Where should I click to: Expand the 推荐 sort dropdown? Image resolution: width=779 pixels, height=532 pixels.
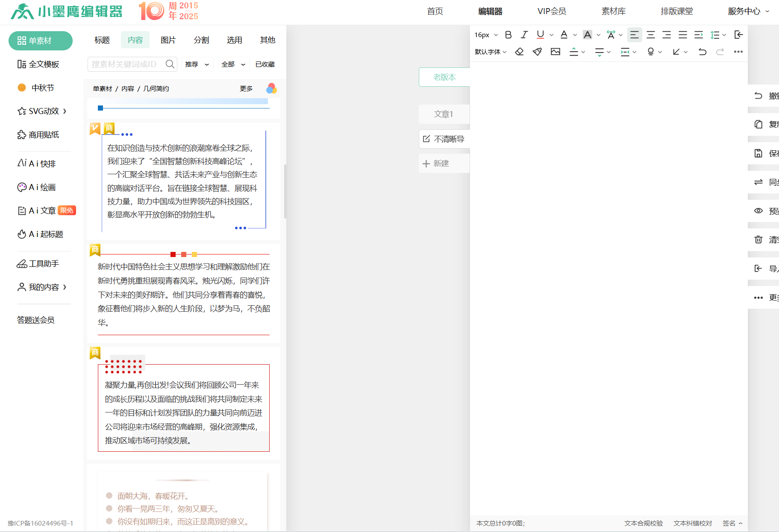(197, 64)
